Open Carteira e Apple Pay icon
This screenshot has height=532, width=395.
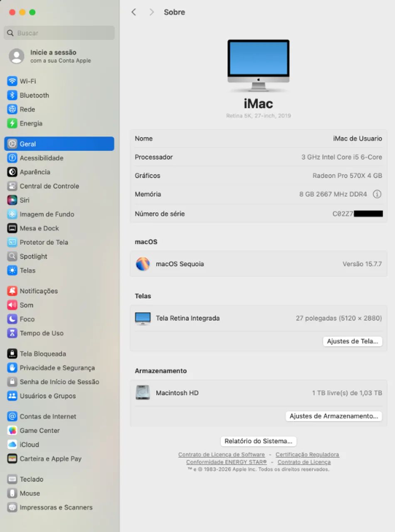point(12,459)
